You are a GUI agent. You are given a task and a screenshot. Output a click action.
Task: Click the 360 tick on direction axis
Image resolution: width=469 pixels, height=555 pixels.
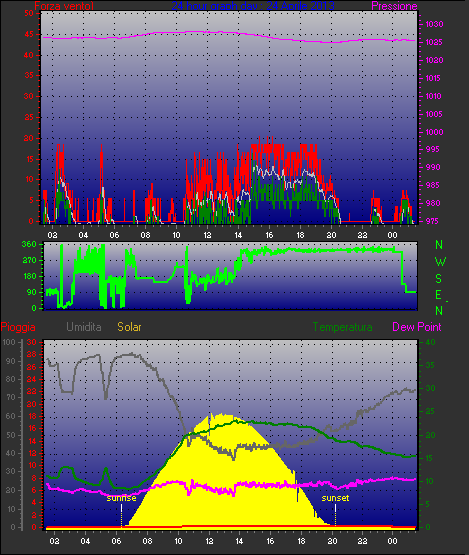[x=29, y=244]
